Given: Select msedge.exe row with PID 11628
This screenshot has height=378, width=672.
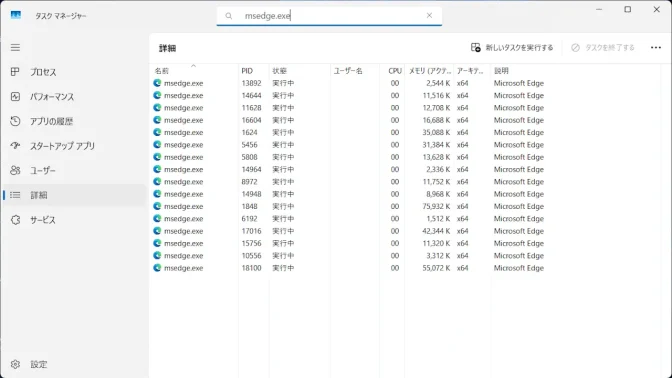Looking at the screenshot, I should 405,108.
